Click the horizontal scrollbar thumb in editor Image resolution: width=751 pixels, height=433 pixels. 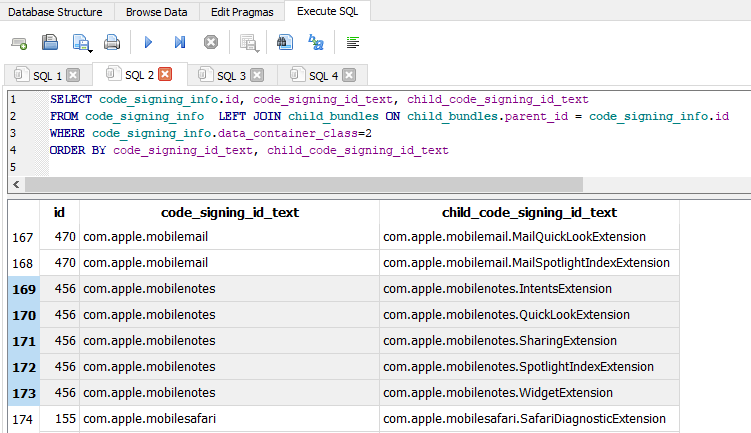(x=304, y=184)
